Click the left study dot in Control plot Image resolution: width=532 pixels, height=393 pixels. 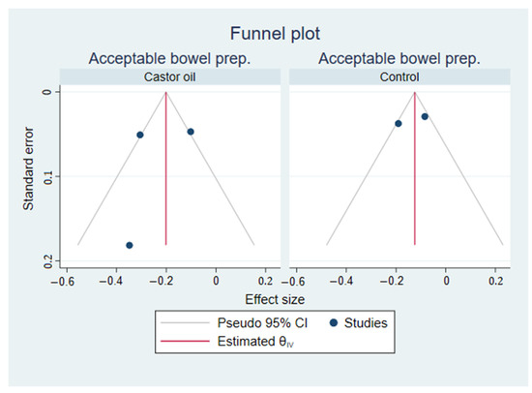click(x=399, y=123)
